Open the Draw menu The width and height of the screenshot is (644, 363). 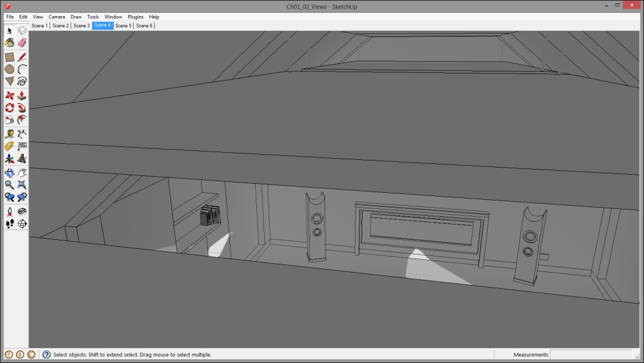pos(76,17)
